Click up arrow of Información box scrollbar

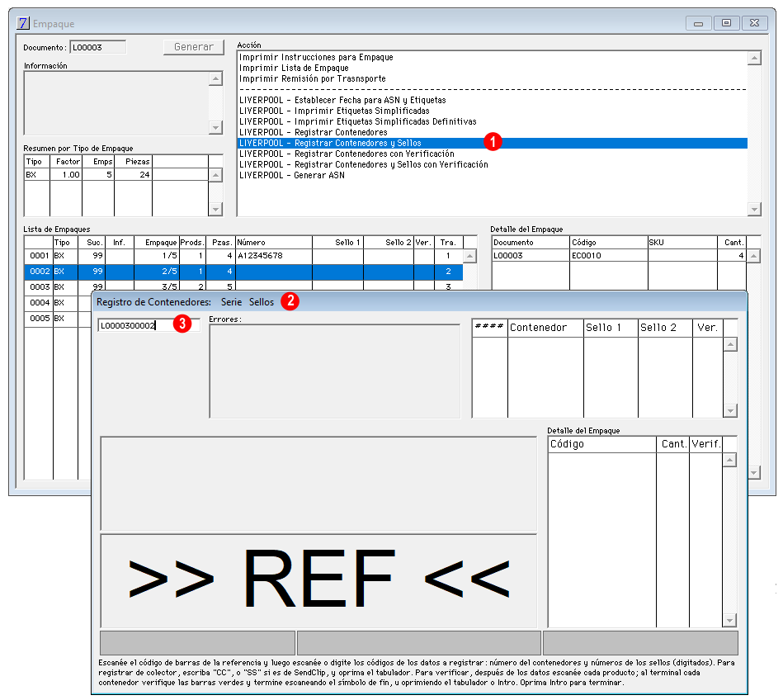click(215, 78)
